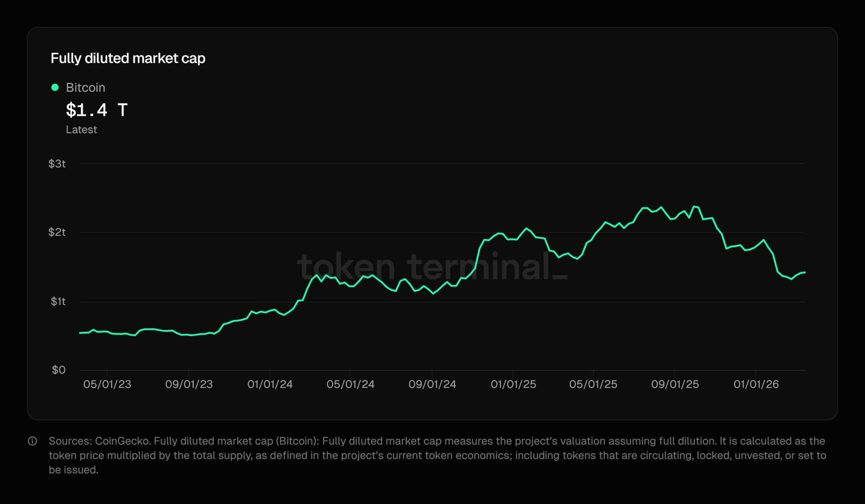Click the green Bitcoin legend dot
865x504 pixels.
click(x=55, y=87)
